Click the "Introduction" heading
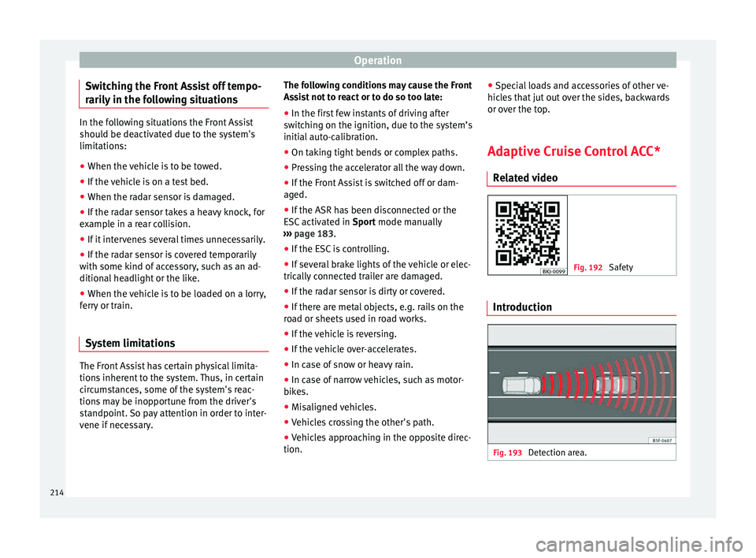This screenshot has height=558, width=756. coord(522,307)
